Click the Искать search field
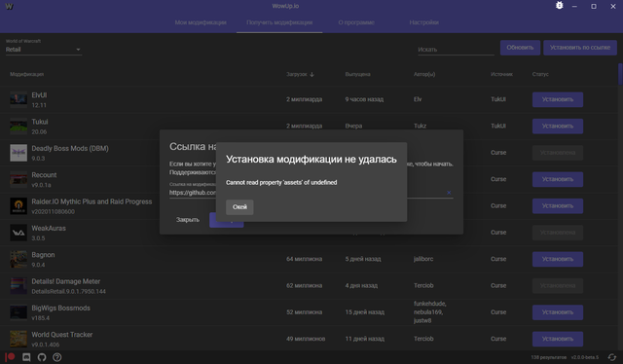 456,50
